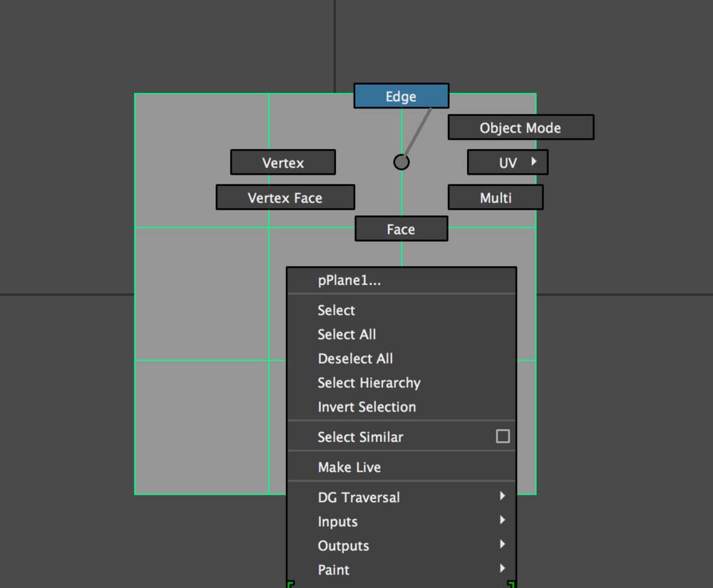The width and height of the screenshot is (713, 588).
Task: Open the UV marking menu item
Action: [x=508, y=163]
